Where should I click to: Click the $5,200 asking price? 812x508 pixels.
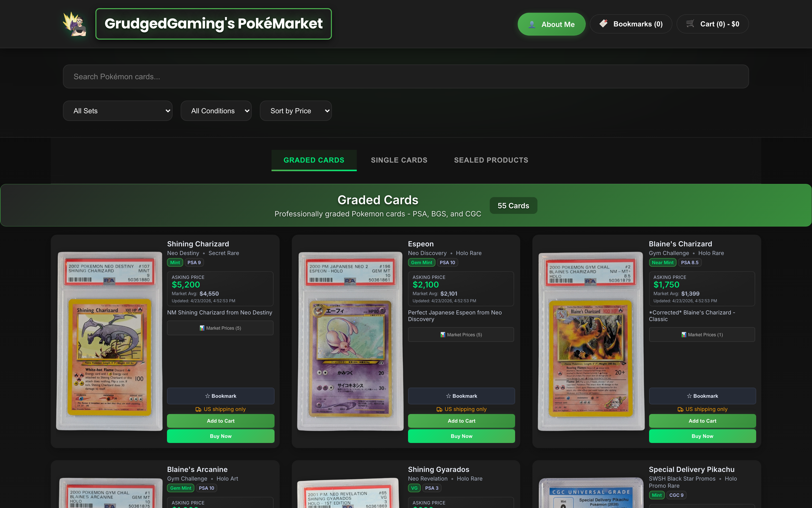point(186,284)
